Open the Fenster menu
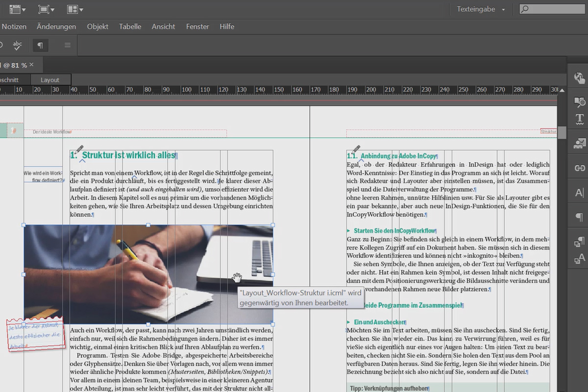Image resolution: width=588 pixels, height=392 pixels. [197, 26]
